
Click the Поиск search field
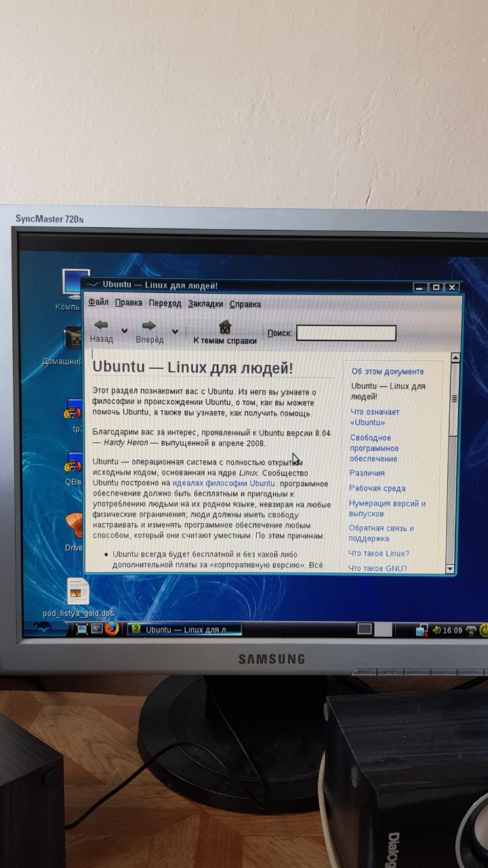(x=346, y=333)
